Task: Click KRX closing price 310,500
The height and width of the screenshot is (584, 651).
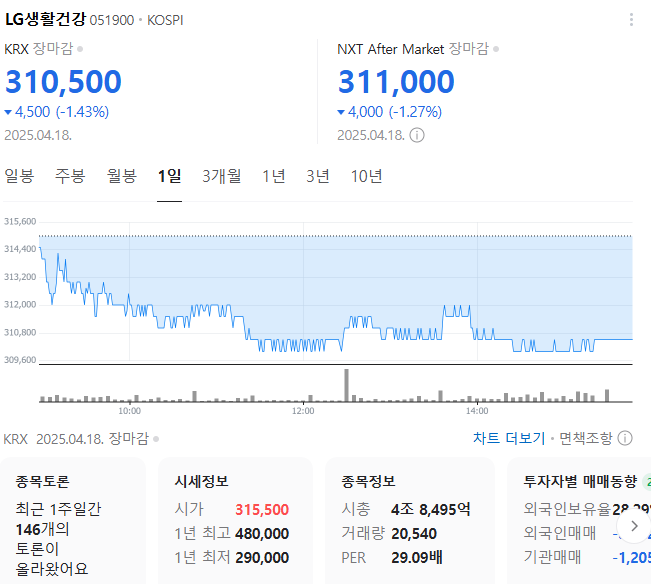Action: point(63,81)
